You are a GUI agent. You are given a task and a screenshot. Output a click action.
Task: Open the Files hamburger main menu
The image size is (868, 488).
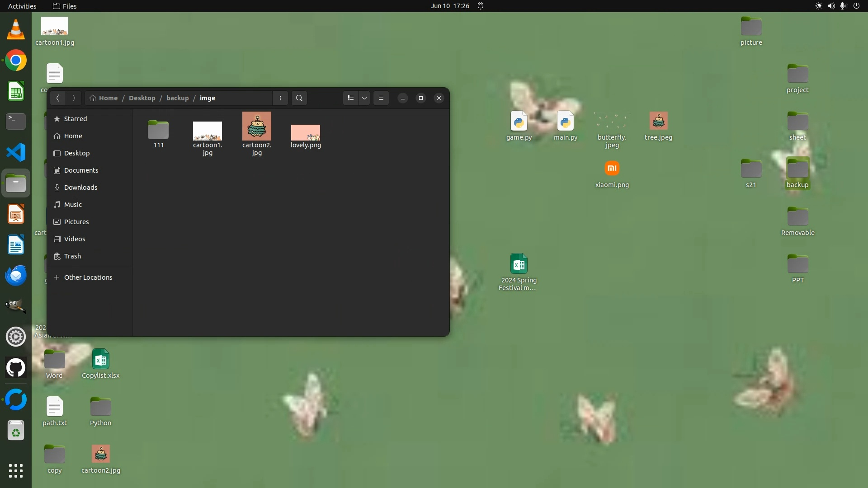coord(381,98)
